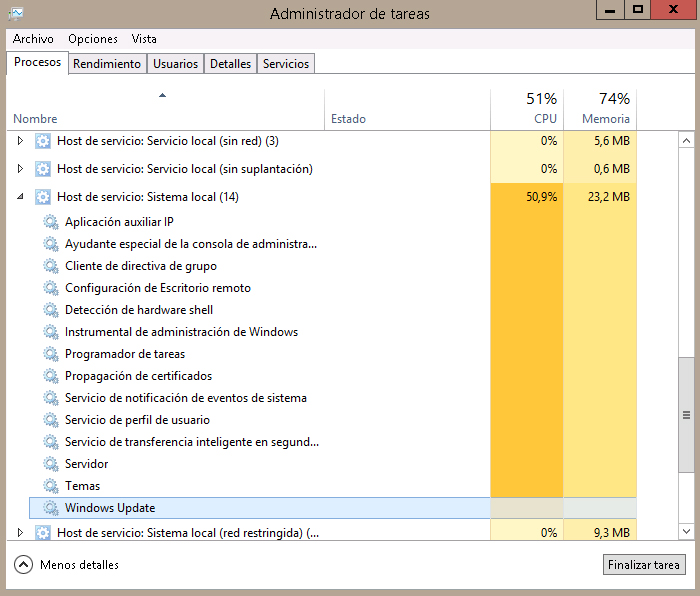700x596 pixels.
Task: Click the Task Manager title bar icon
Action: pos(14,14)
